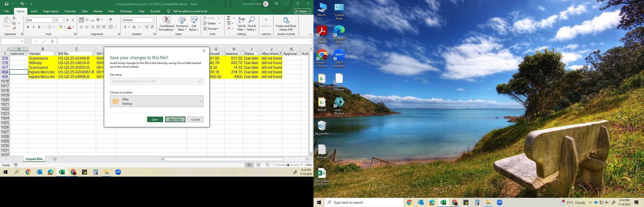Open the Arial font name dropdown
Screen dimensions: 644x207
click(52, 20)
